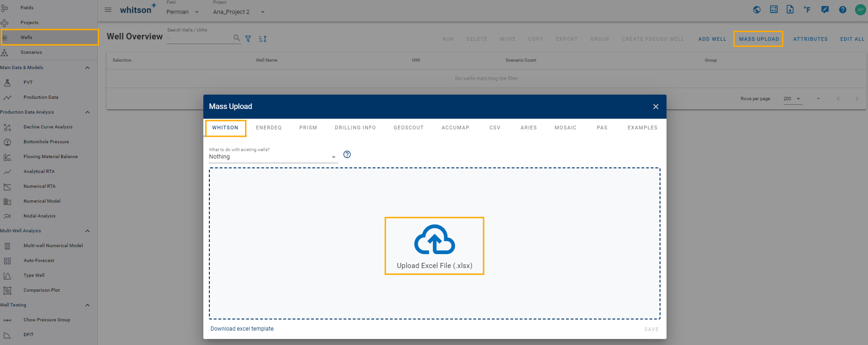868x345 pixels.
Task: Click the feedback chat icon
Action: click(825, 9)
